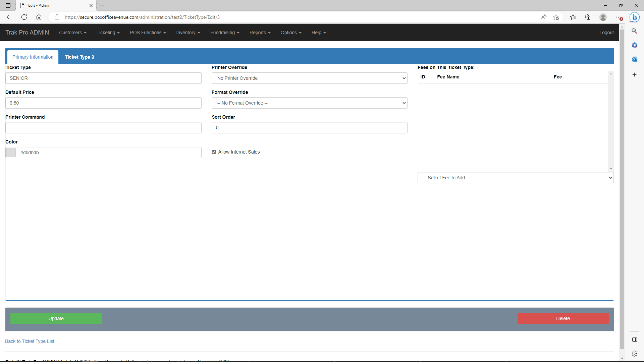This screenshot has width=644, height=362.
Task: Open the Reports menu
Action: (x=260, y=33)
